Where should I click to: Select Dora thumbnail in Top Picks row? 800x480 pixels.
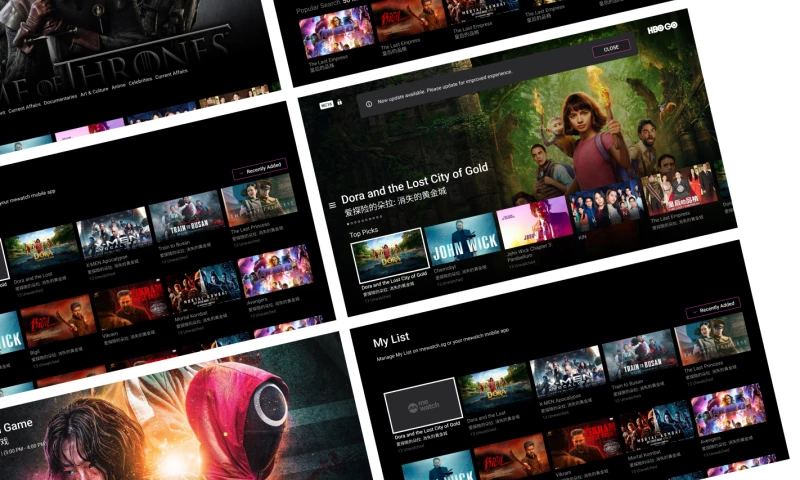coord(390,256)
